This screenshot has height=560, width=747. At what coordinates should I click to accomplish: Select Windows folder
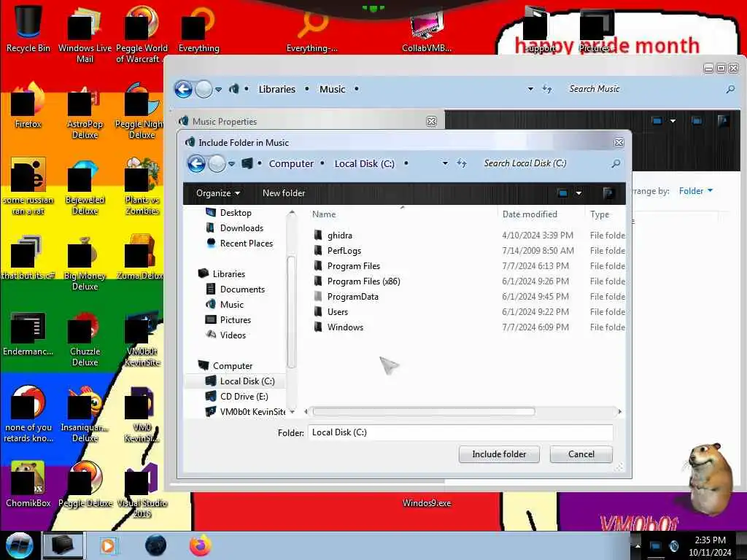click(345, 327)
